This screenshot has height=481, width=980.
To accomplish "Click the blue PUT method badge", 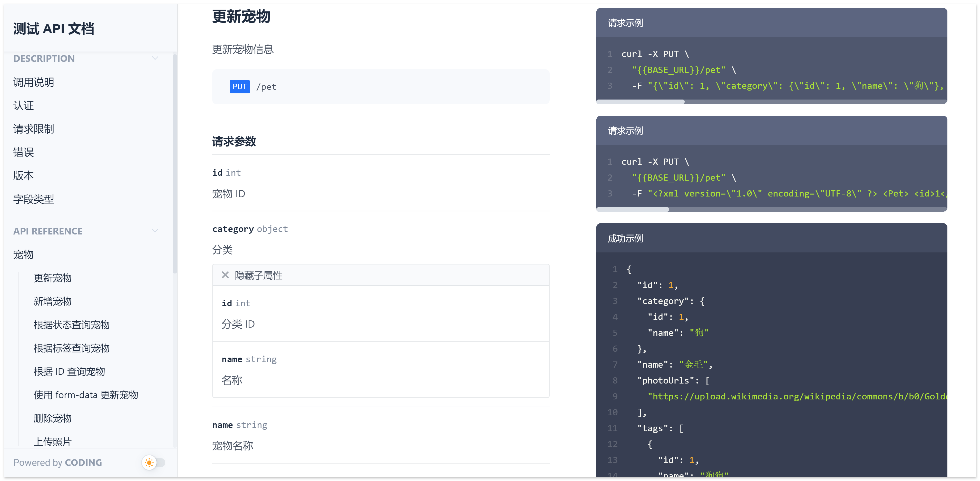I will pos(239,87).
